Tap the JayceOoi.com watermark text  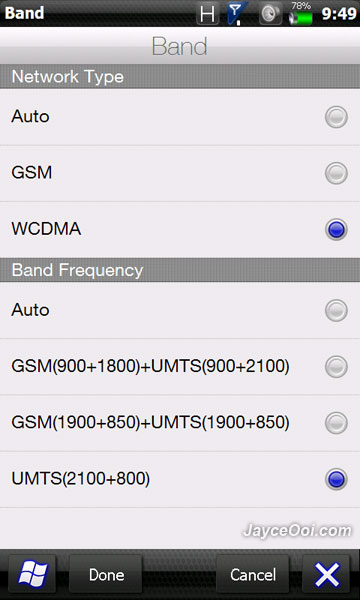(297, 531)
